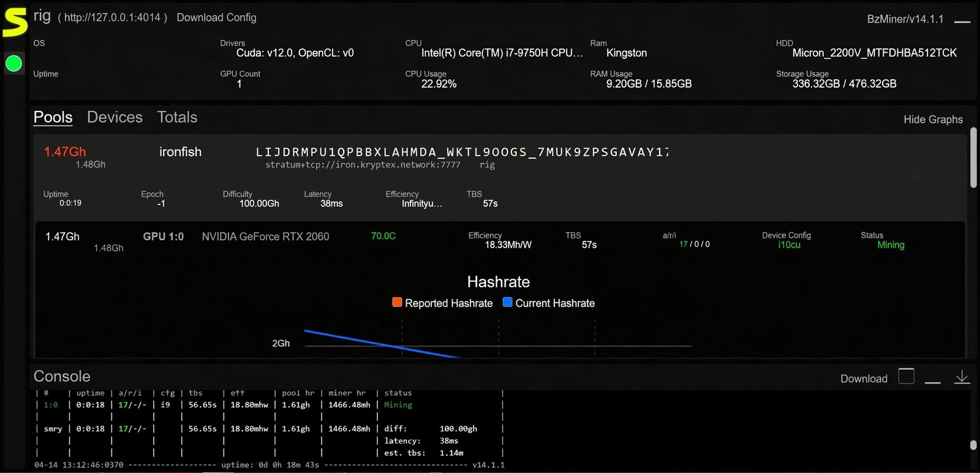Click Cuda: v12.0, OpenCL: v0 drivers text
Viewport: 980px width, 473px height.
(x=295, y=53)
